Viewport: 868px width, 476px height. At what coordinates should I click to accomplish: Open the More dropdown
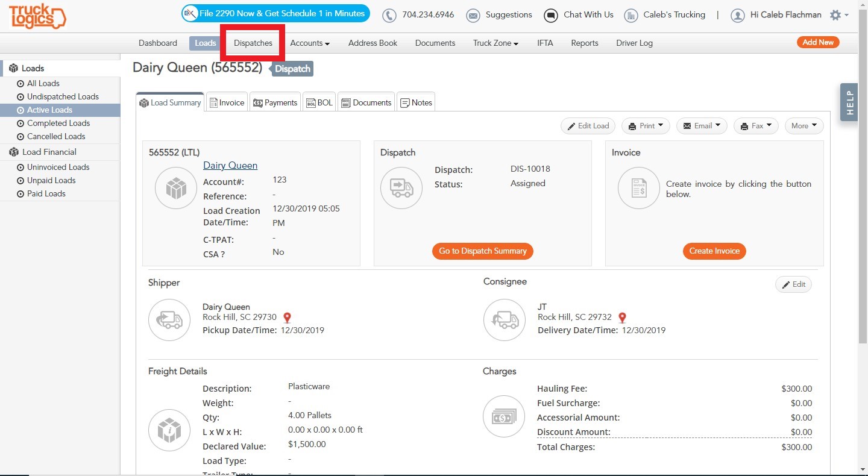pos(804,126)
